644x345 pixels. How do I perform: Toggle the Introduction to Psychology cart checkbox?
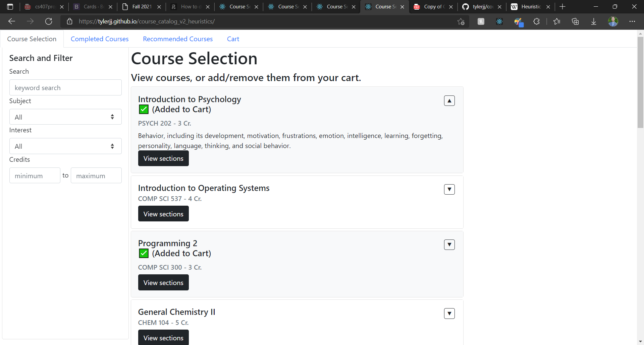pos(144,110)
